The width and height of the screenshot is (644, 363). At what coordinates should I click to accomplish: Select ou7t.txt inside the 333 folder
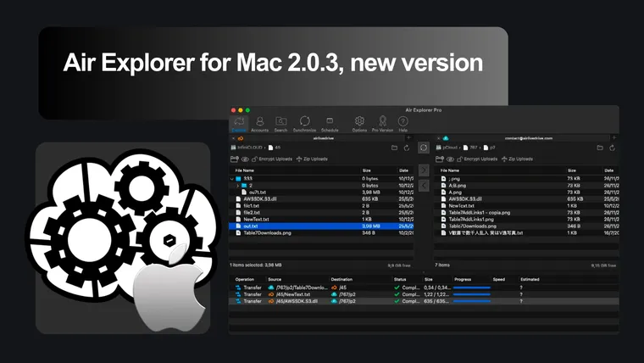point(321,192)
